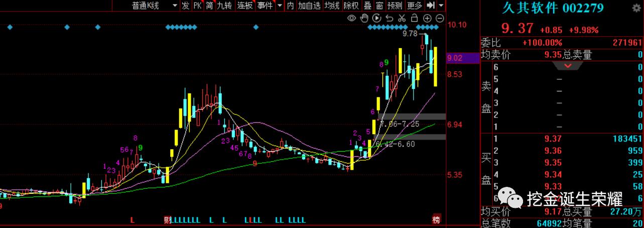Click the latest price 9.37 in header
644x228 pixels.
518,29
